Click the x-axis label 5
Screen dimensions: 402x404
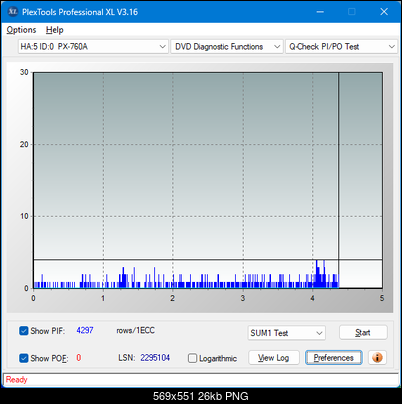click(x=382, y=298)
